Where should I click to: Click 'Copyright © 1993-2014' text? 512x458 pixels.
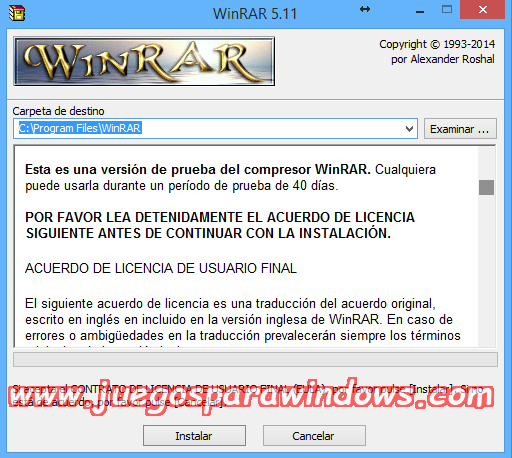point(437,44)
